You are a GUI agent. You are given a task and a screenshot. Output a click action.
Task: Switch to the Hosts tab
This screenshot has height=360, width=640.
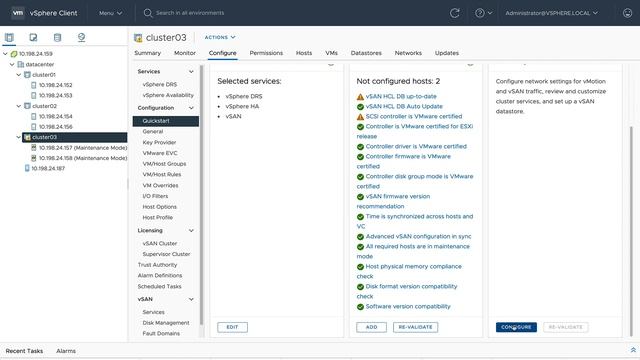pos(304,53)
